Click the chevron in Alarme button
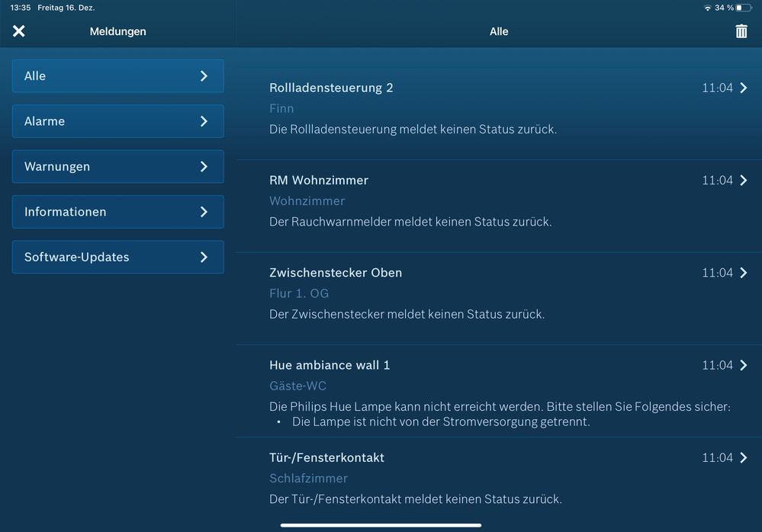 (x=204, y=121)
